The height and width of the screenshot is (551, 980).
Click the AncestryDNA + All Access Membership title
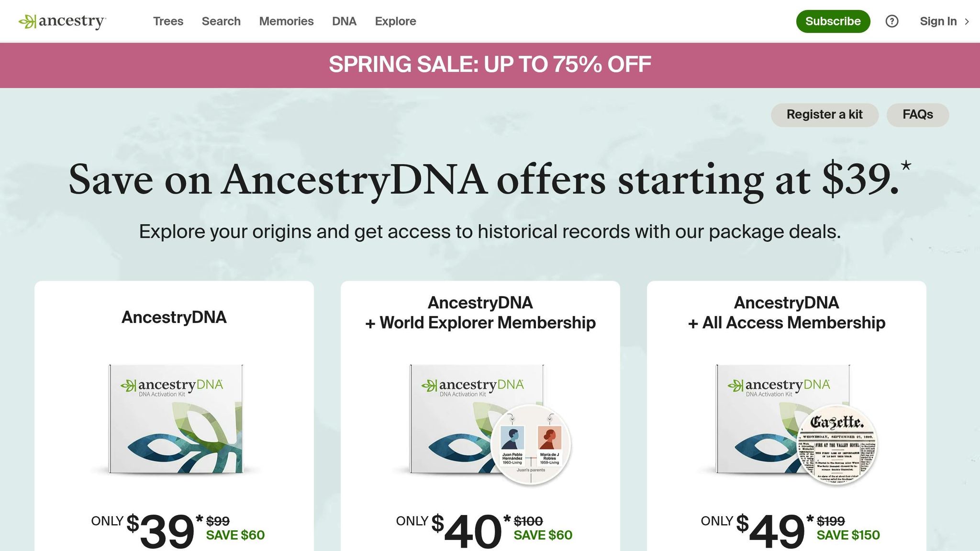click(x=785, y=312)
